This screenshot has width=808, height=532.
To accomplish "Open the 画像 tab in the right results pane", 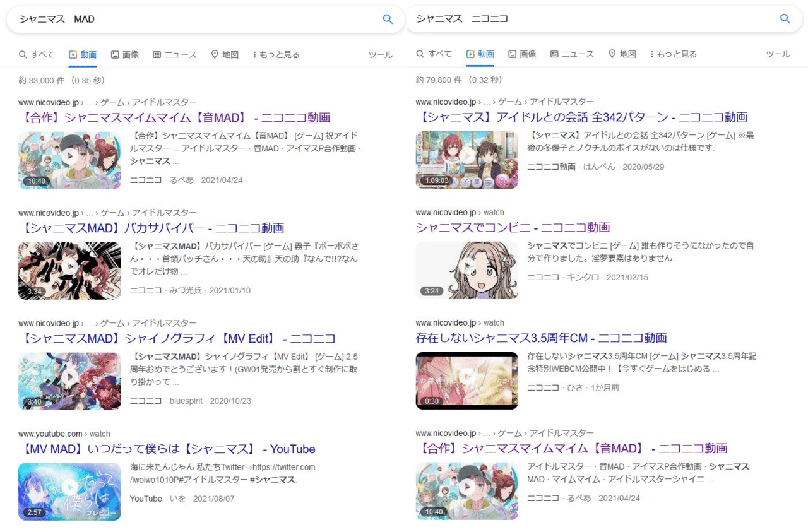I will [522, 54].
